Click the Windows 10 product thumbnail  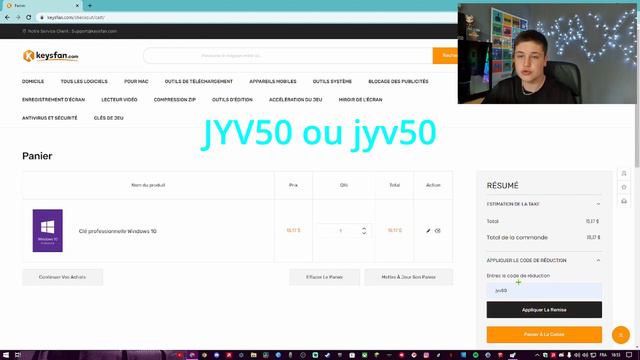[48, 231]
